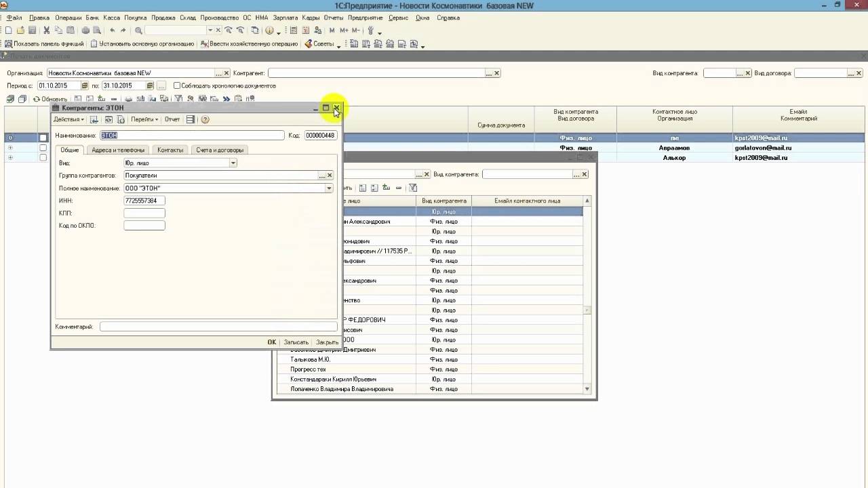
Task: Click the first icon after Действия in ЭТОН window
Action: click(x=94, y=119)
